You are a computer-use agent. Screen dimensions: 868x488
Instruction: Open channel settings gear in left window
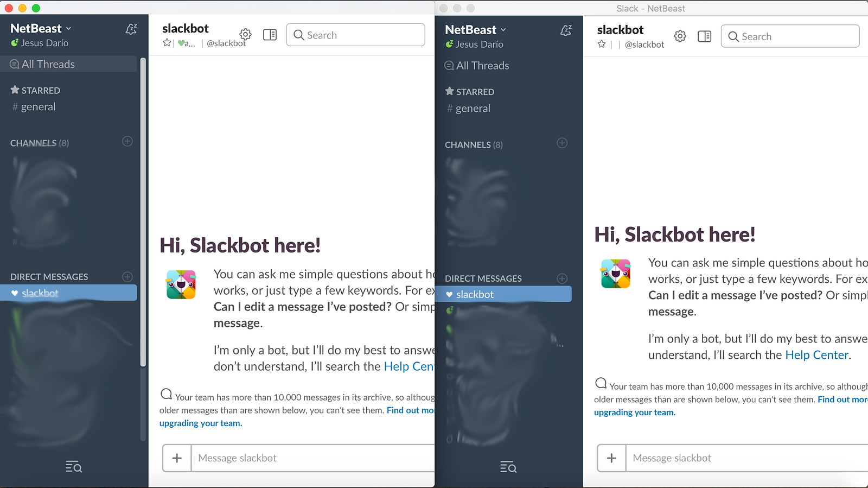pyautogui.click(x=246, y=34)
